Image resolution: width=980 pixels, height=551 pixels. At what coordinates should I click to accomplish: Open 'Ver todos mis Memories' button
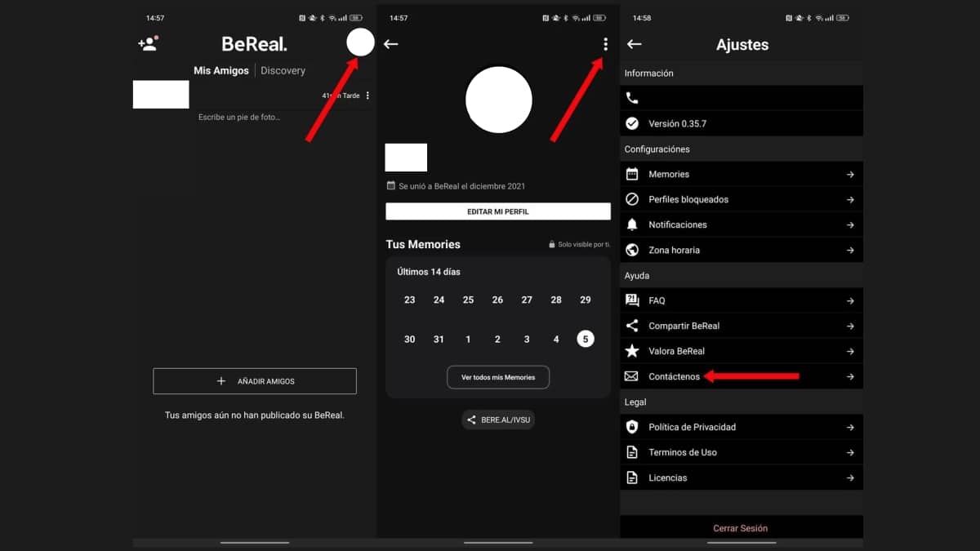tap(498, 377)
